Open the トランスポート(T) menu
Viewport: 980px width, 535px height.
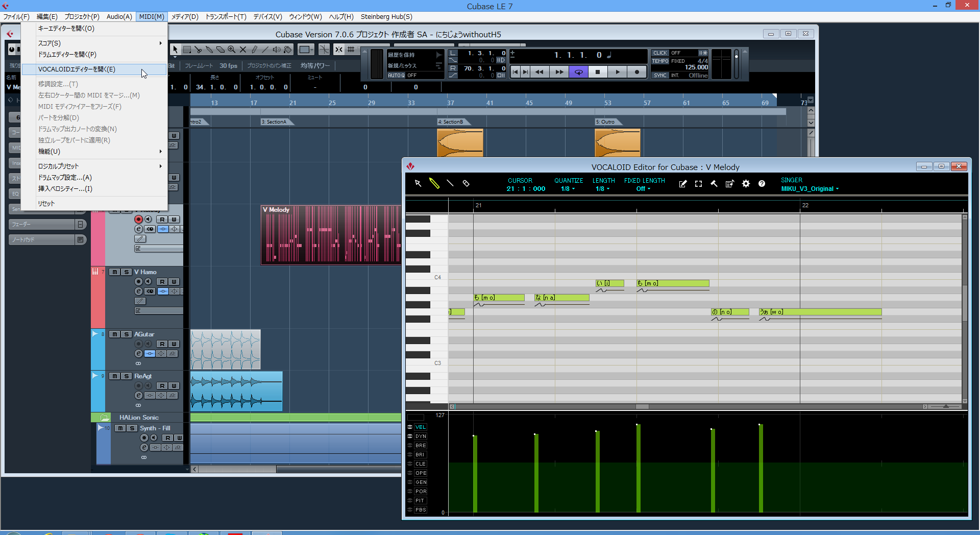click(x=226, y=17)
